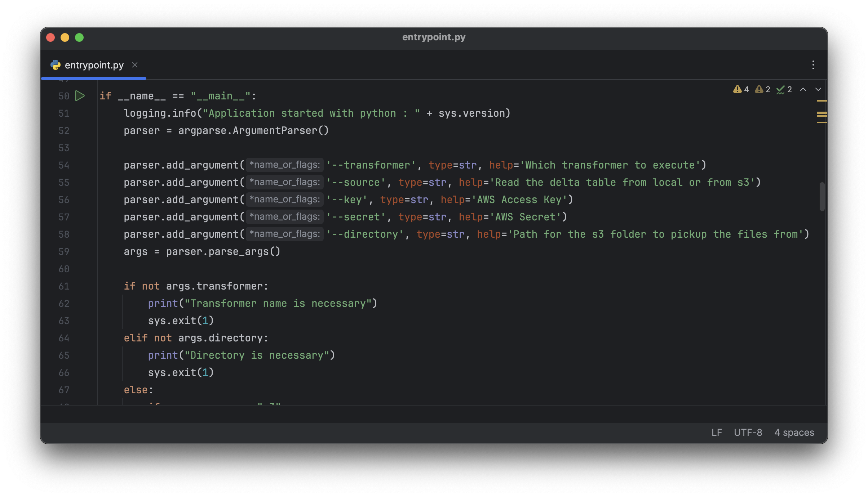Click the "__main__" string on line 50
This screenshot has height=497, width=868.
pos(220,96)
